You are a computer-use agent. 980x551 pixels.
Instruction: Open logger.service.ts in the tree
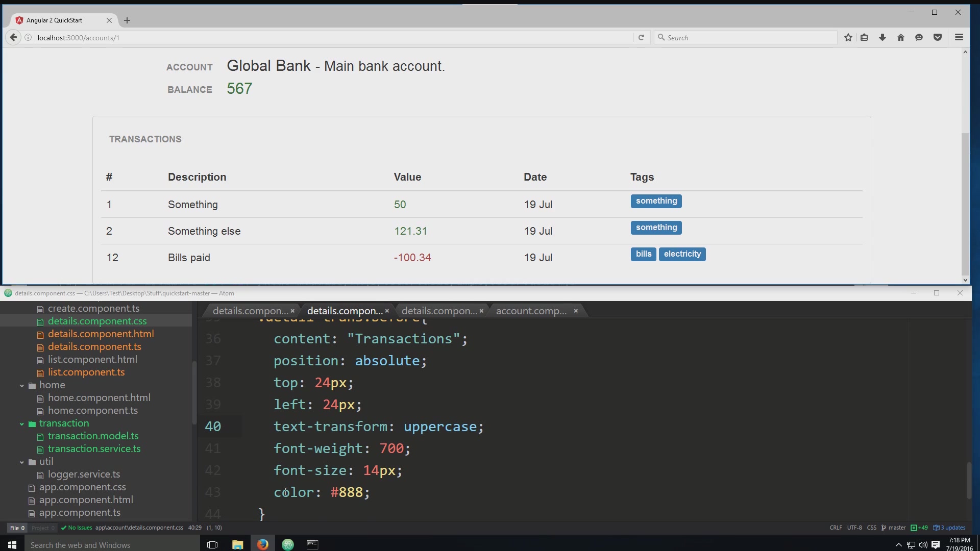[x=84, y=474]
